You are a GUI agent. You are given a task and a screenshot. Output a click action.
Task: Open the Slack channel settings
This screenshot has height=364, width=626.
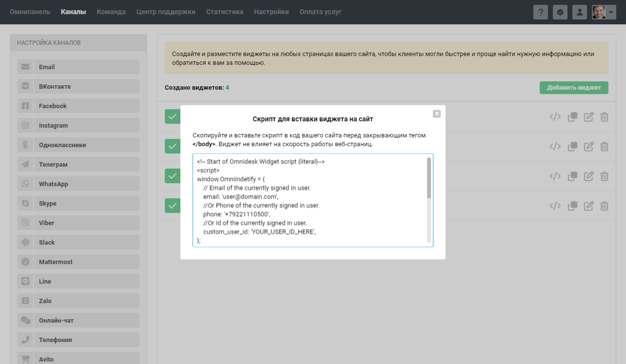[x=78, y=242]
